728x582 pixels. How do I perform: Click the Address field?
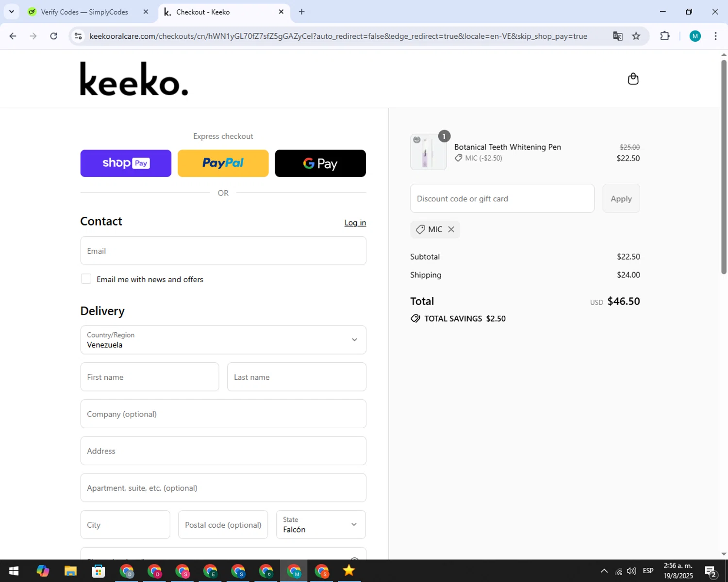223,451
